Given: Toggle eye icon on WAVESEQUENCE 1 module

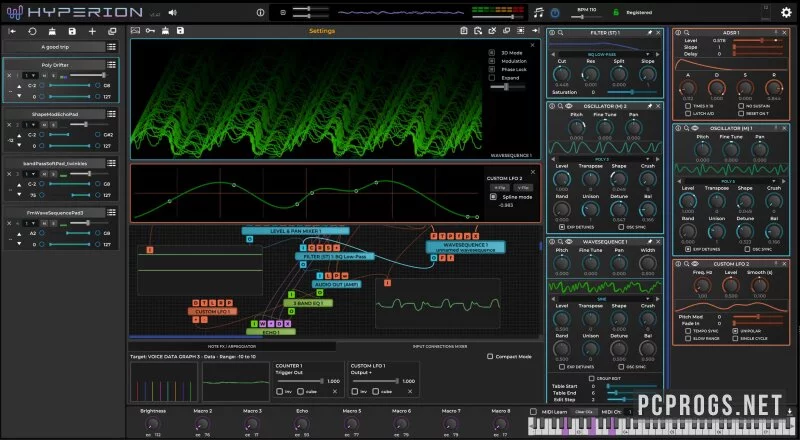Looking at the screenshot, I should [568, 241].
